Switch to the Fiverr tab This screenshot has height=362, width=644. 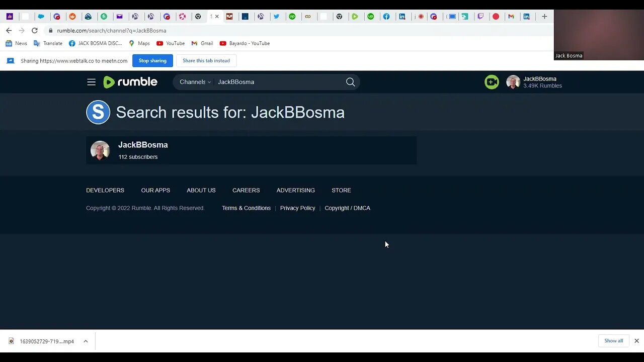[104, 17]
